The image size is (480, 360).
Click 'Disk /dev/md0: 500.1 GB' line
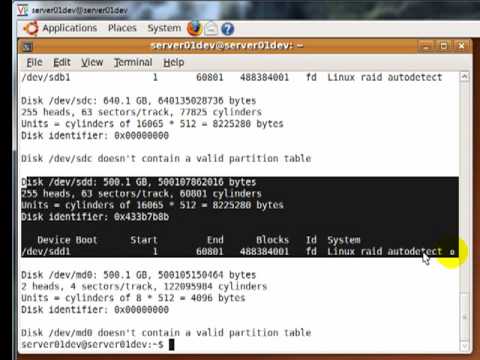pyautogui.click(x=139, y=275)
